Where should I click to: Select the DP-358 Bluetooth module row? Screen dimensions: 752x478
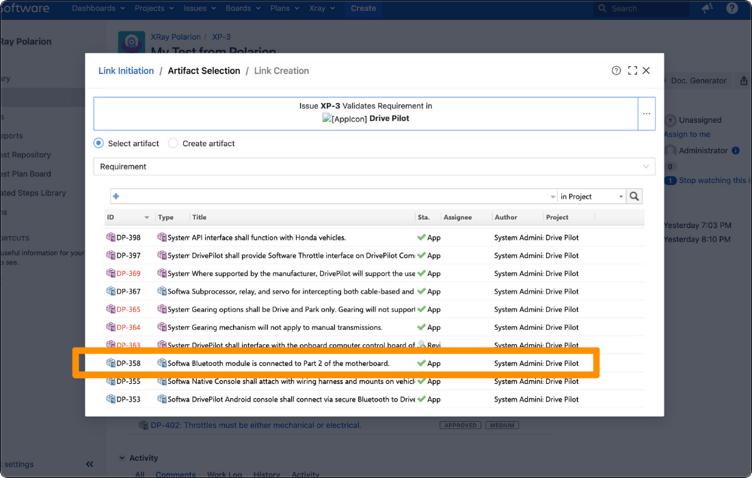pos(374,363)
